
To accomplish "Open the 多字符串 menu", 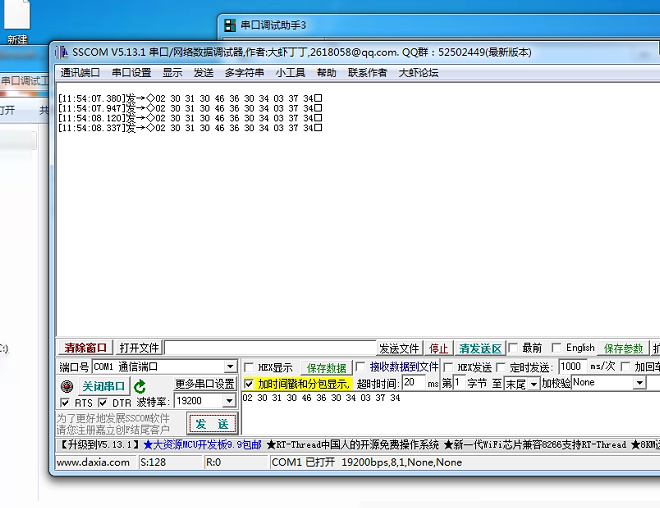I will click(x=244, y=72).
